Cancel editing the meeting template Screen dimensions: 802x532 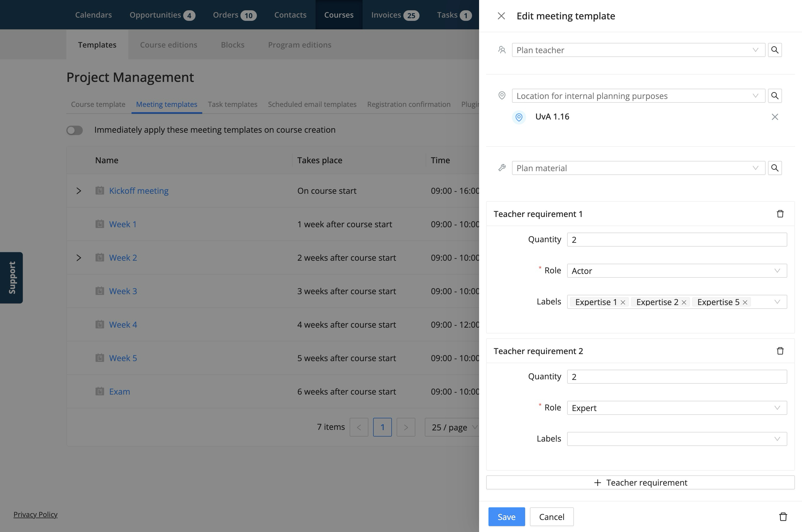(x=552, y=517)
